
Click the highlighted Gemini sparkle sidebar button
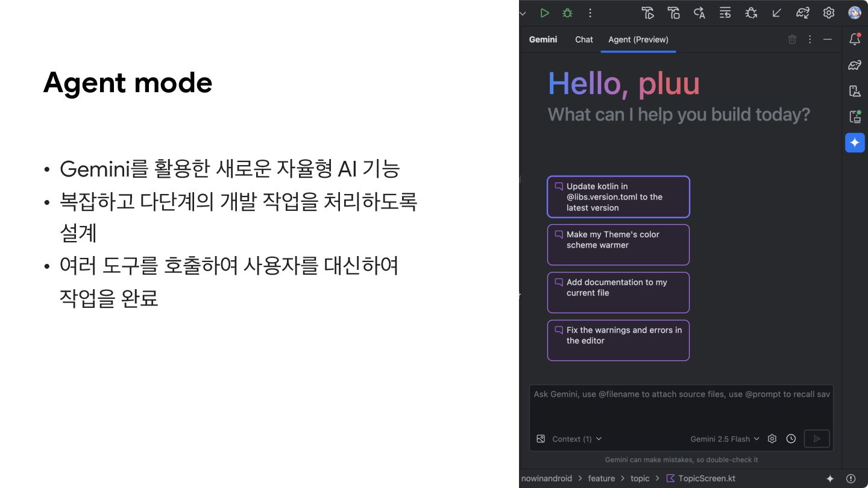coord(855,143)
